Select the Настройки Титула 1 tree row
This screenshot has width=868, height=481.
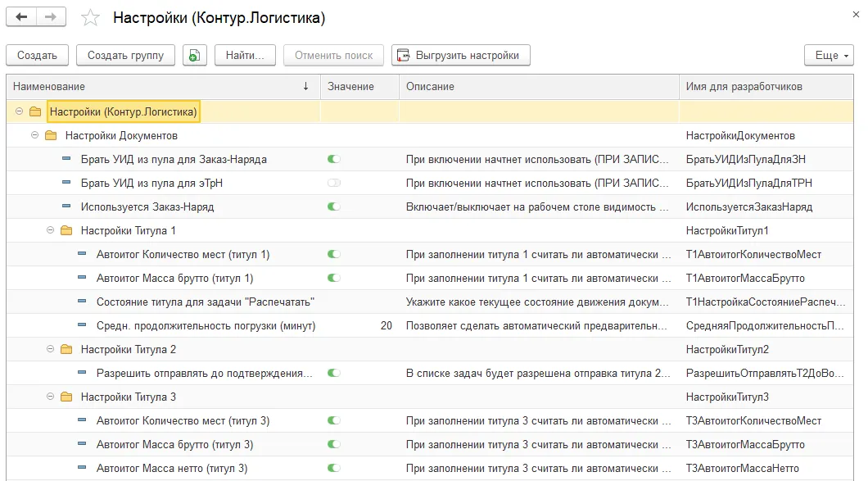pos(430,230)
